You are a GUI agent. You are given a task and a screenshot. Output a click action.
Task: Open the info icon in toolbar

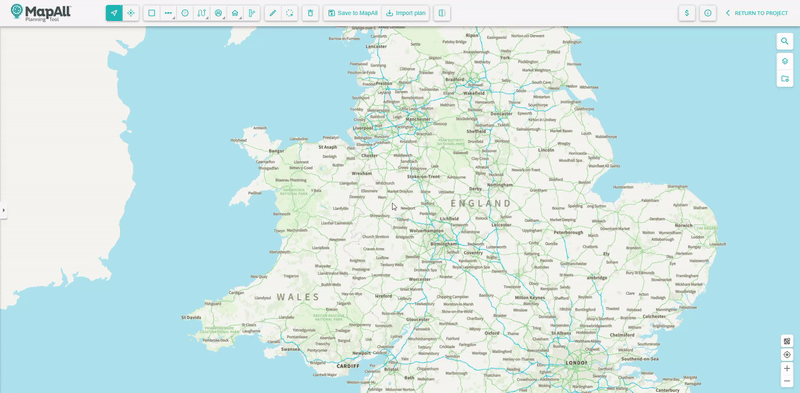[x=708, y=13]
